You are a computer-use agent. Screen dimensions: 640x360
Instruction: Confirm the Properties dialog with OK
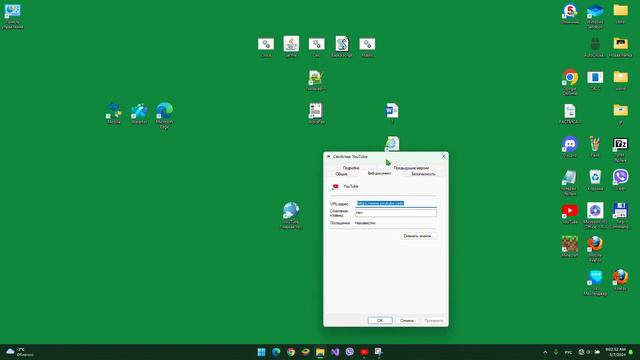(x=380, y=320)
